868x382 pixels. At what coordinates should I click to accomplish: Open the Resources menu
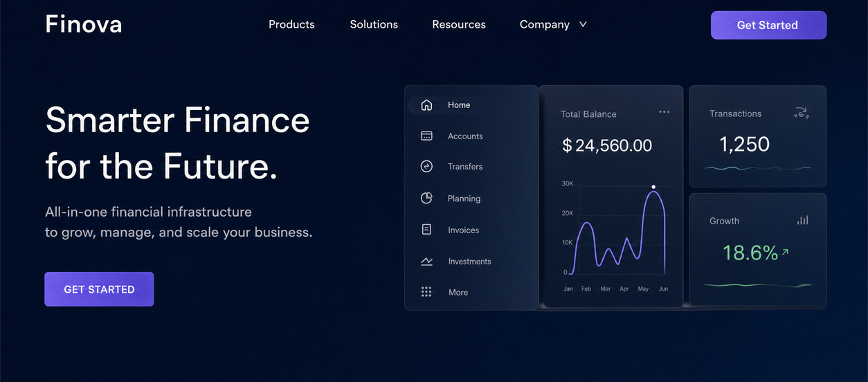459,24
